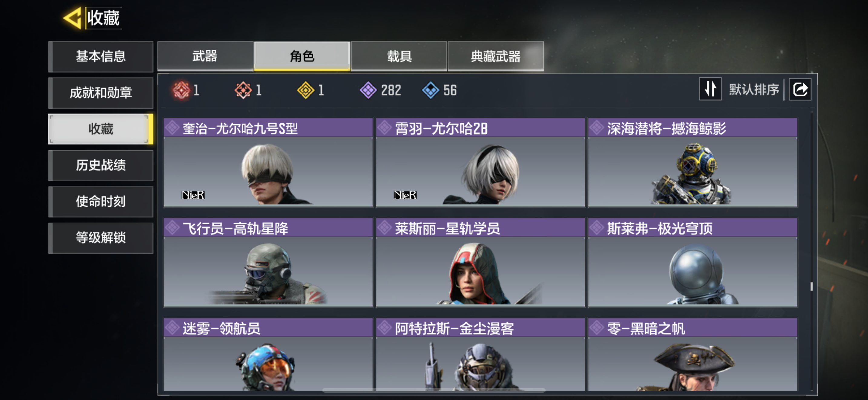Go to 等级解锁 in the sidebar
Image resolution: width=868 pixels, height=400 pixels.
(x=101, y=238)
